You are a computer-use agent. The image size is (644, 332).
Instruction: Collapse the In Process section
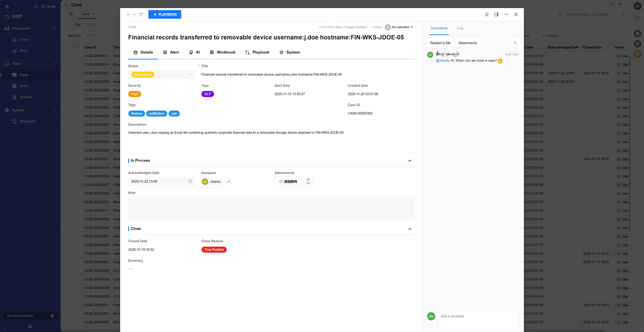(409, 161)
